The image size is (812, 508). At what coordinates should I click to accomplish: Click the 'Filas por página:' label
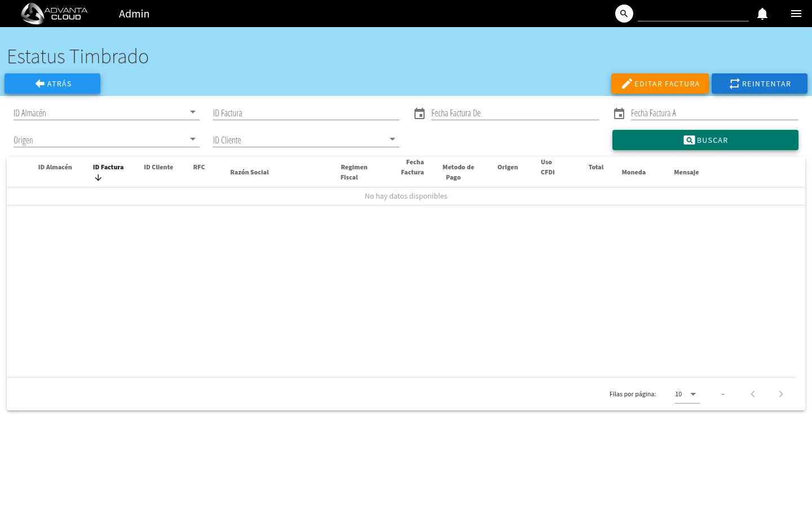pos(633,394)
